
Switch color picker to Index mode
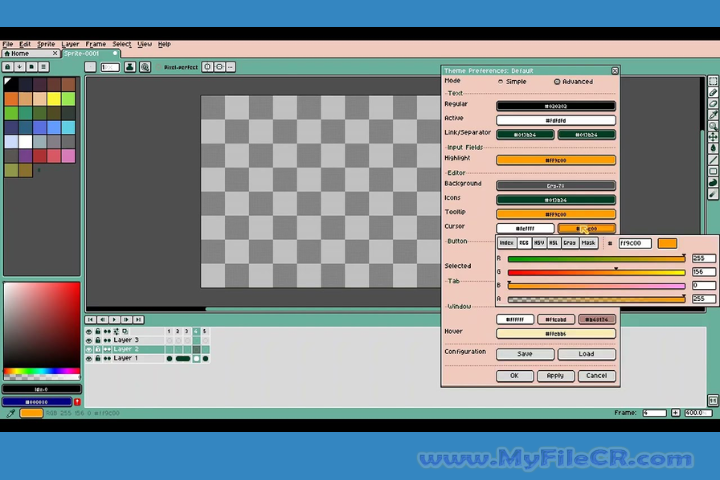click(x=507, y=243)
